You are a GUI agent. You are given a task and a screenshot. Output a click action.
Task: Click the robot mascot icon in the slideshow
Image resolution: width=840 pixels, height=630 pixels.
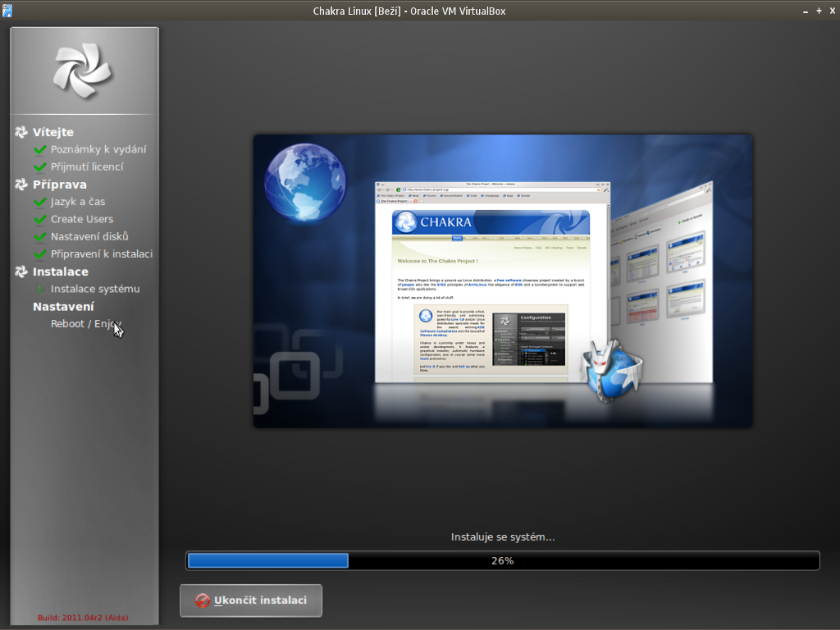(611, 371)
